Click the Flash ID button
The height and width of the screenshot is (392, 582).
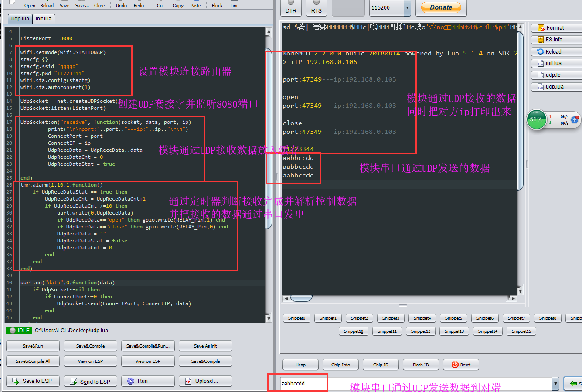[421, 365]
